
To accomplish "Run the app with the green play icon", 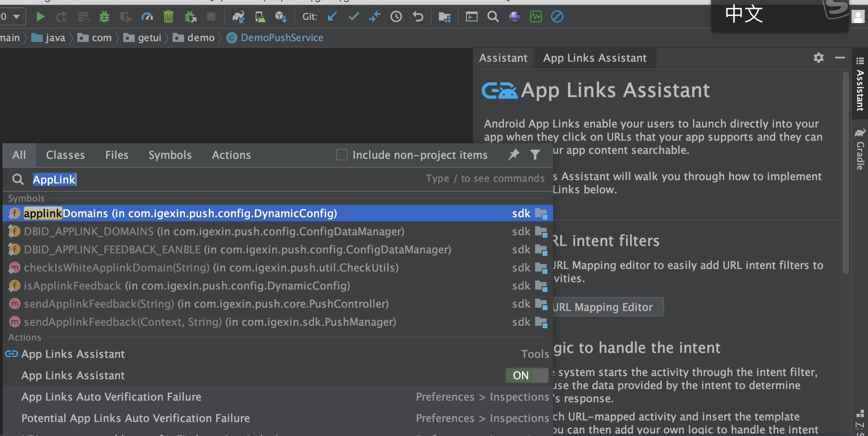I will click(40, 17).
